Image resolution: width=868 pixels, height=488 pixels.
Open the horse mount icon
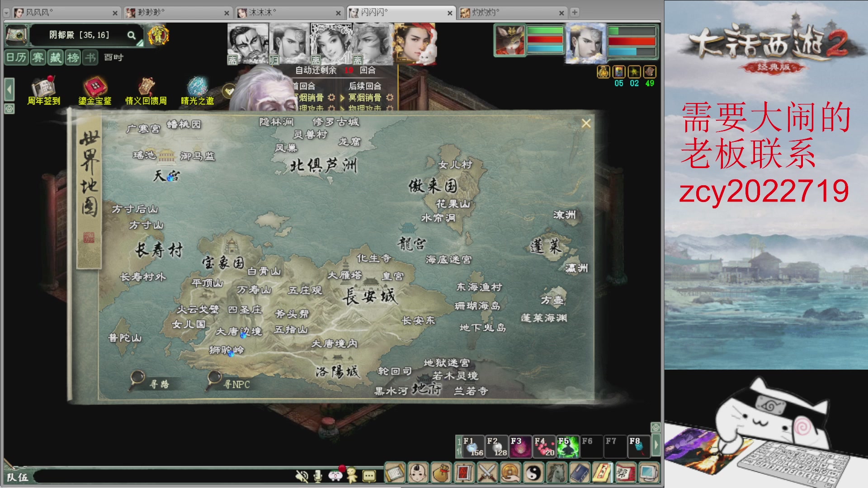(557, 473)
